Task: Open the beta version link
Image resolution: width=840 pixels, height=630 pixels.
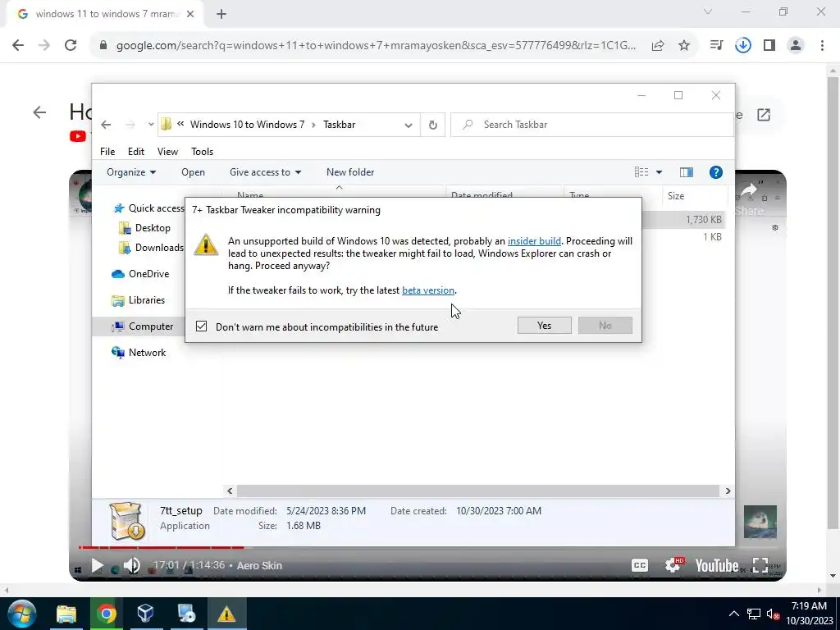Action: pyautogui.click(x=428, y=290)
